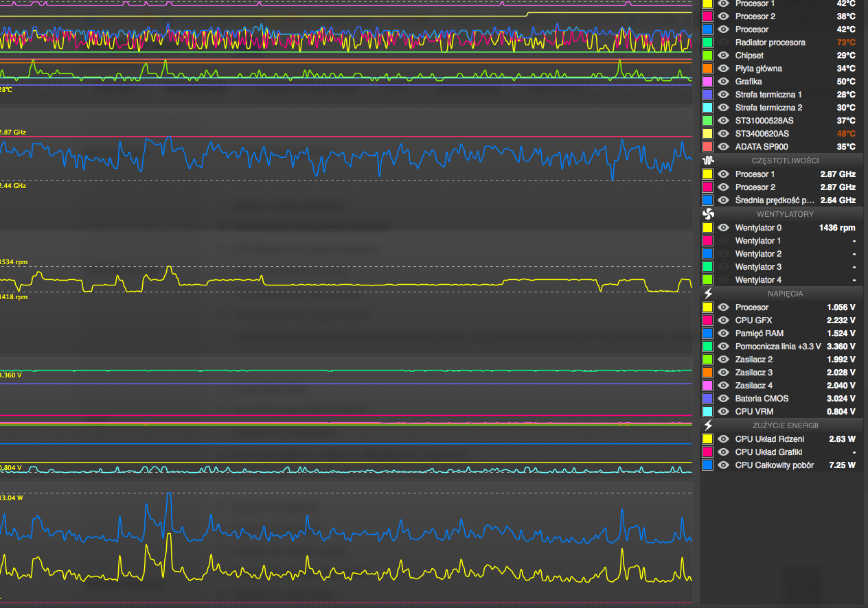Click the lightning icon beside NAPIĘCIA header
The width and height of the screenshot is (868, 608).
pos(709,293)
